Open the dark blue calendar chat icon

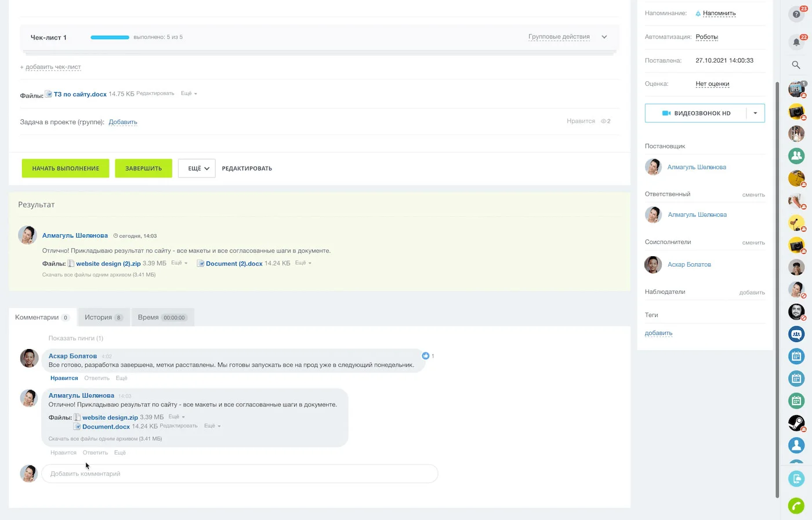pos(796,356)
